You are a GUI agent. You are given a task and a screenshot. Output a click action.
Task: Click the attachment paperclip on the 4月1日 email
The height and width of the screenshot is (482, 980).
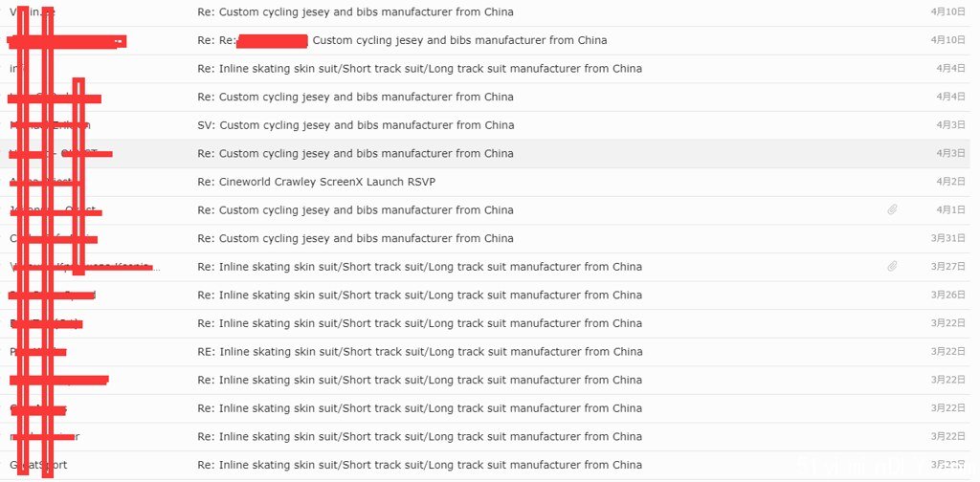pos(893,209)
